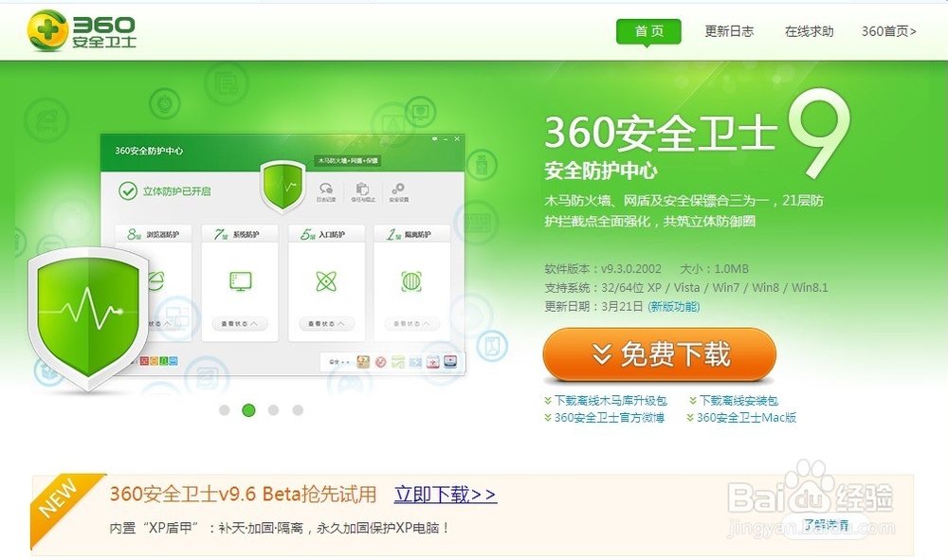The height and width of the screenshot is (560, 948).
Task: Click the center shield icon in preview header
Action: [283, 186]
